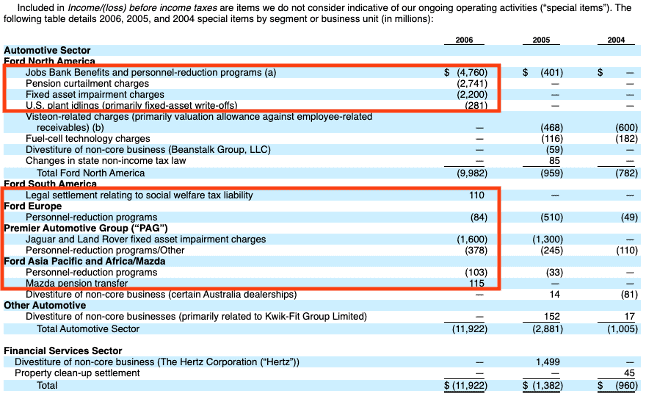Click Jaguar and Land Rover impairment row
Viewport: 646px width, 399px height.
click(322, 239)
